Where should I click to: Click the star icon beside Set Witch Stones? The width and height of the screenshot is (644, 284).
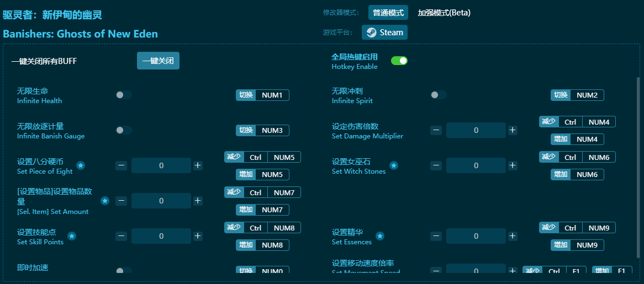point(394,165)
